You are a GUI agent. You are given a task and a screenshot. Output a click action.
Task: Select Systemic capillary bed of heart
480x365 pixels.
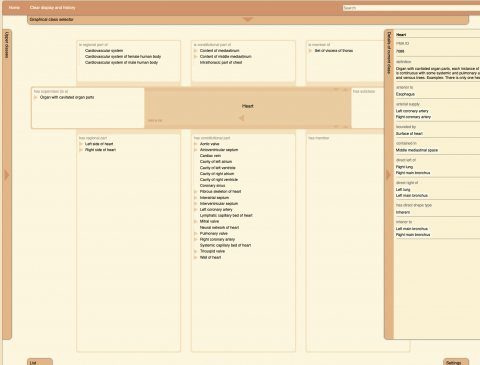[226, 245]
